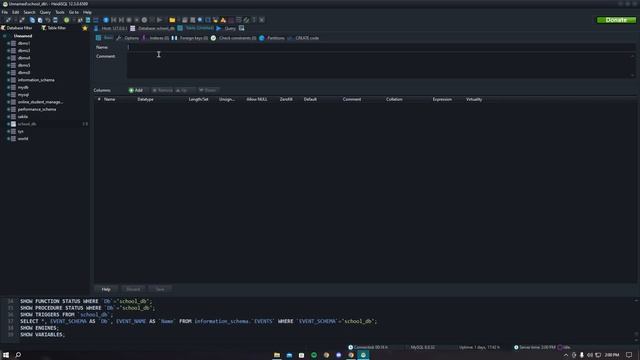Click the Add column button
This screenshot has width=640, height=360.
(136, 90)
